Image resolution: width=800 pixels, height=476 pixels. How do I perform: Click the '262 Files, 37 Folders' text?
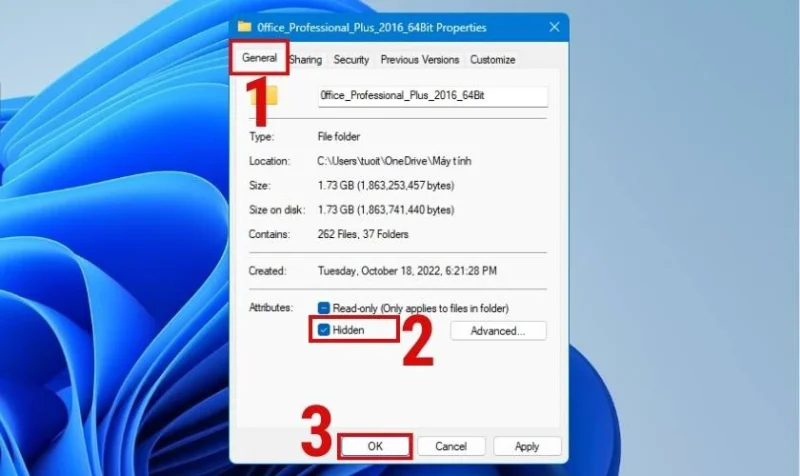click(363, 234)
